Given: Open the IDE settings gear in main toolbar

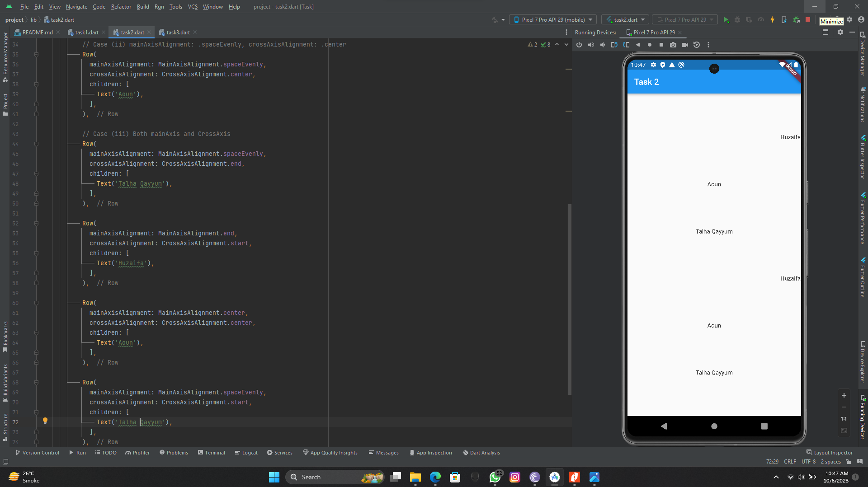Looking at the screenshot, I should (x=849, y=20).
